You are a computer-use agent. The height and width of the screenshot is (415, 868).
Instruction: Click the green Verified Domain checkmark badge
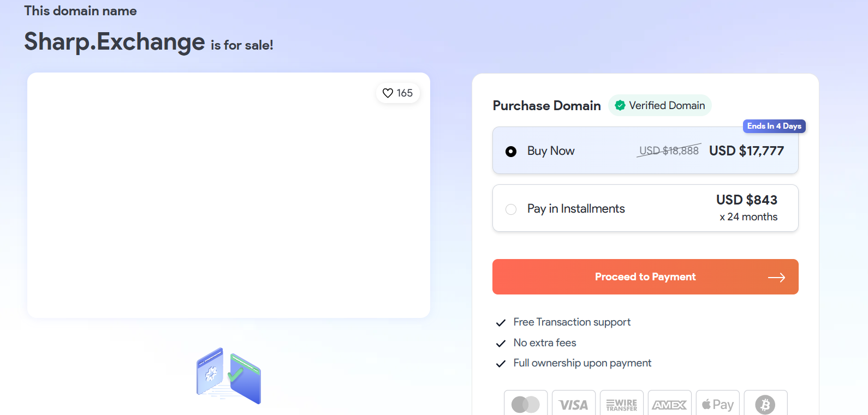(x=620, y=105)
